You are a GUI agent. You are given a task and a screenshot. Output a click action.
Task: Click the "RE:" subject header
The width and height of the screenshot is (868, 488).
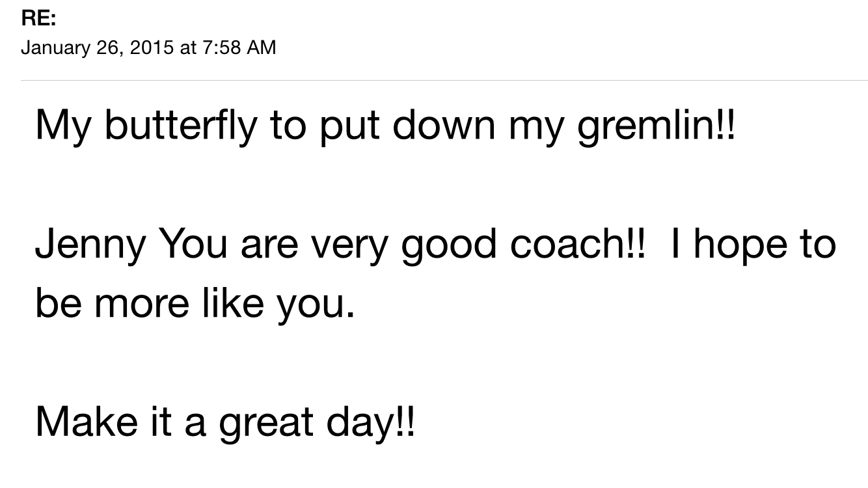click(38, 19)
